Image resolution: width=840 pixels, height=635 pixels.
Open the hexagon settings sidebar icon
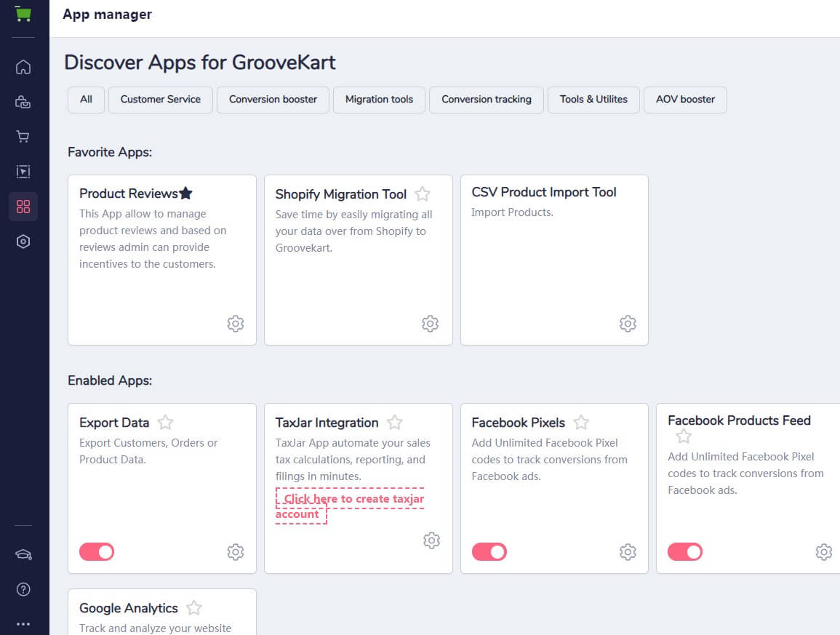pos(23,241)
